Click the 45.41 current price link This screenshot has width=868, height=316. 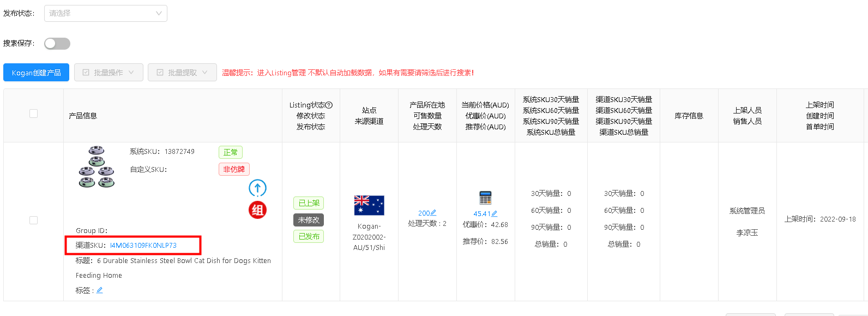click(x=481, y=214)
